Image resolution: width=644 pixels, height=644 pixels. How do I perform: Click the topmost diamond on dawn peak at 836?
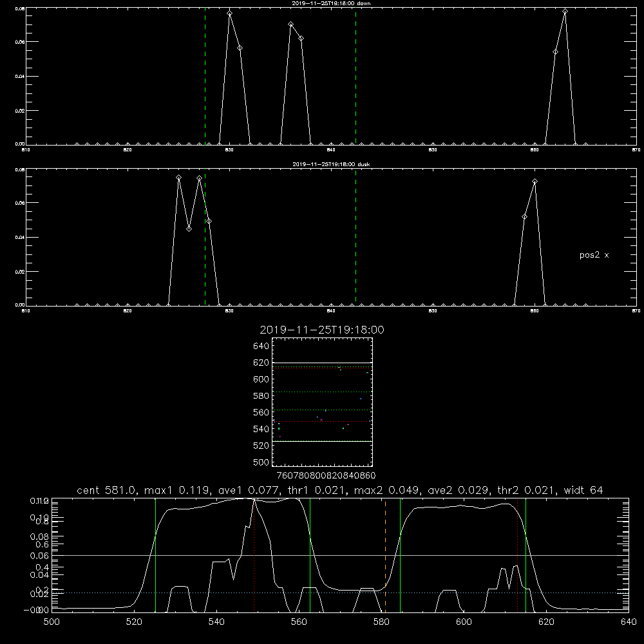tap(291, 24)
